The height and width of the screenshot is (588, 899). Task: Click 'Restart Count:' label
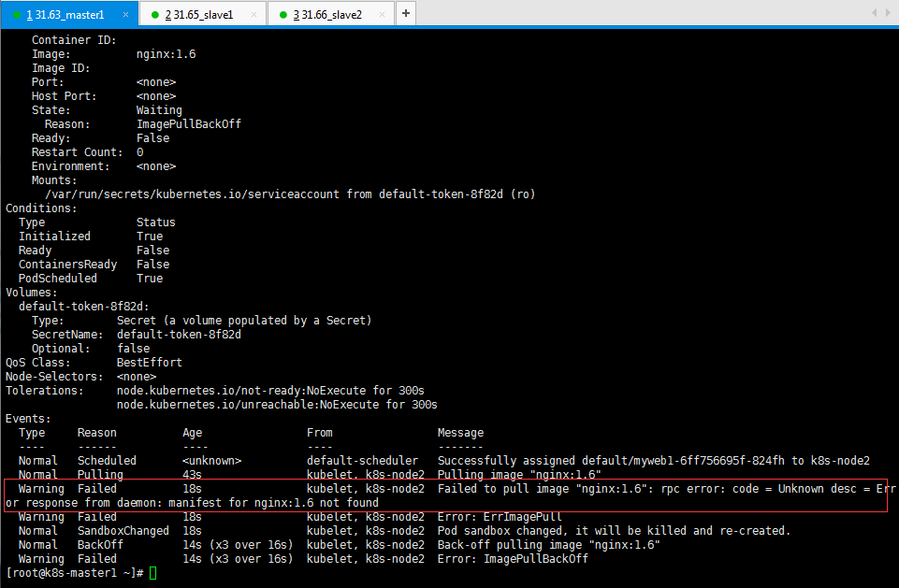coord(78,151)
